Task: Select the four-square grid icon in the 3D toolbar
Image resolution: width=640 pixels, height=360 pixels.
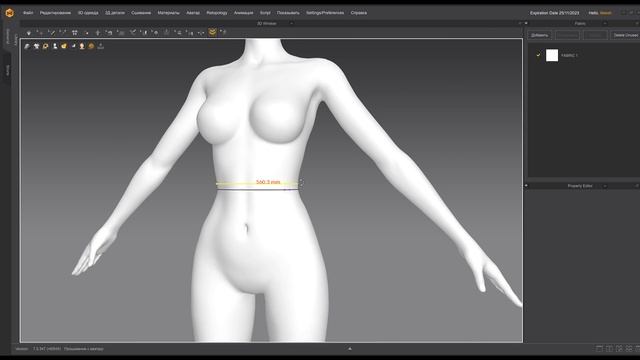Action: click(x=75, y=32)
